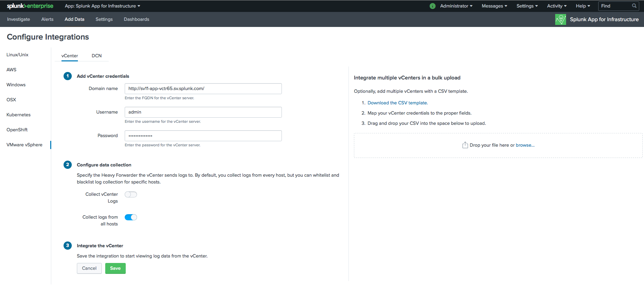Click the Integrate the vCenter heading
Image resolution: width=644 pixels, height=294 pixels.
pos(100,246)
